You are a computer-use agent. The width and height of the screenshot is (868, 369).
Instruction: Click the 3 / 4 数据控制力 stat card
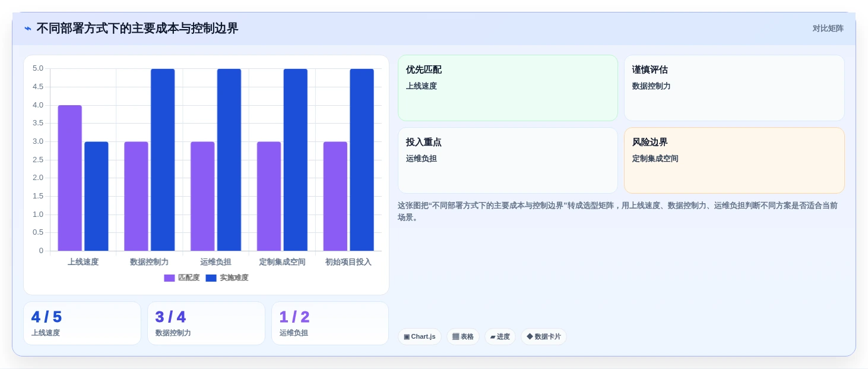click(206, 323)
